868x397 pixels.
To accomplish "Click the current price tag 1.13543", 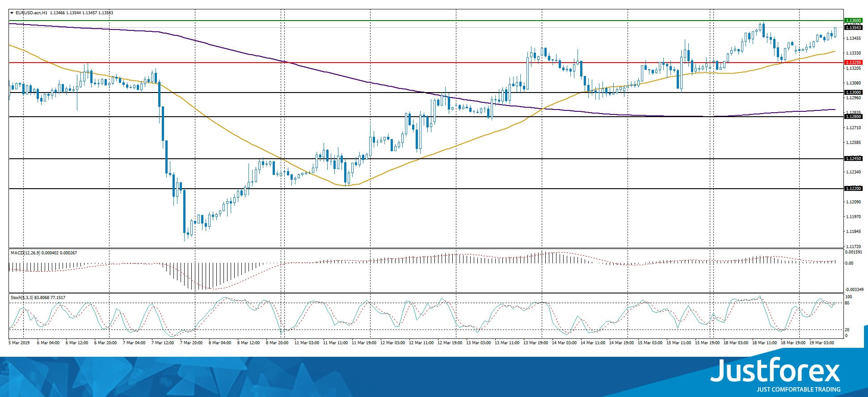I will [853, 28].
